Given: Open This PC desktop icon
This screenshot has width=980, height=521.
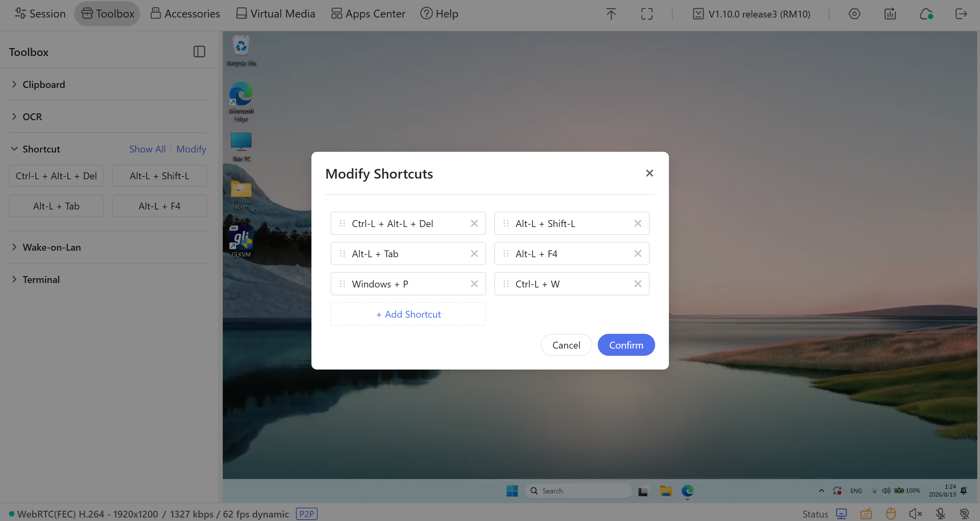Looking at the screenshot, I should (241, 147).
